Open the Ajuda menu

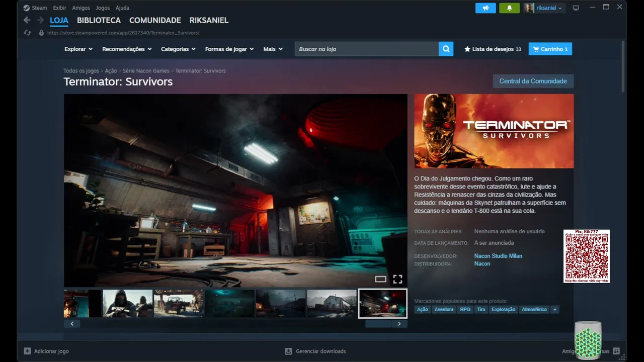[x=122, y=8]
